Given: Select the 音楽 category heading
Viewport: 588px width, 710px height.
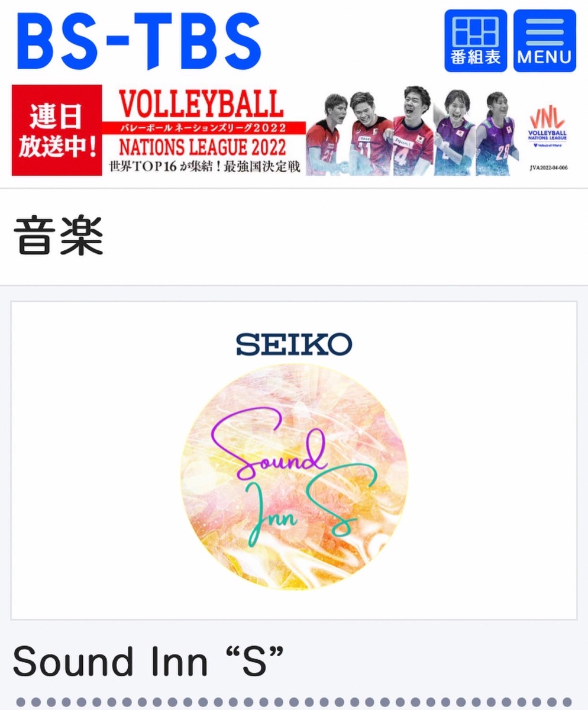Looking at the screenshot, I should [58, 236].
